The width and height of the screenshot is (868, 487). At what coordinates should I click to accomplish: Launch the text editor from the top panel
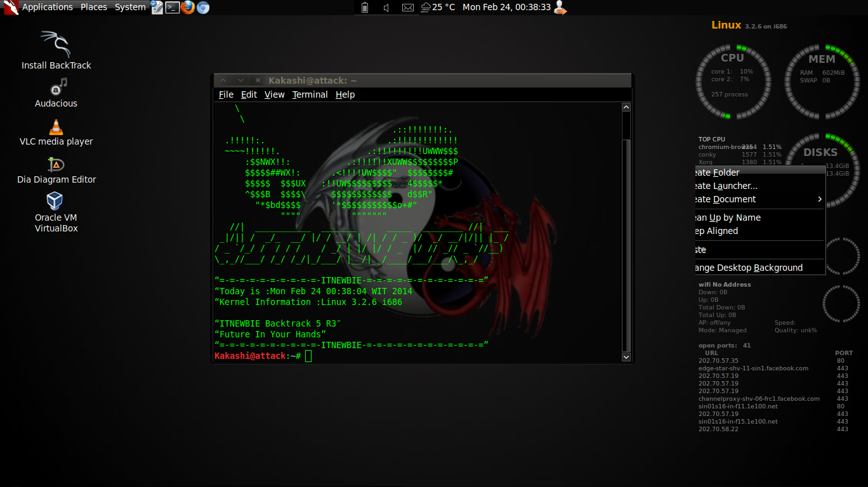pyautogui.click(x=157, y=8)
